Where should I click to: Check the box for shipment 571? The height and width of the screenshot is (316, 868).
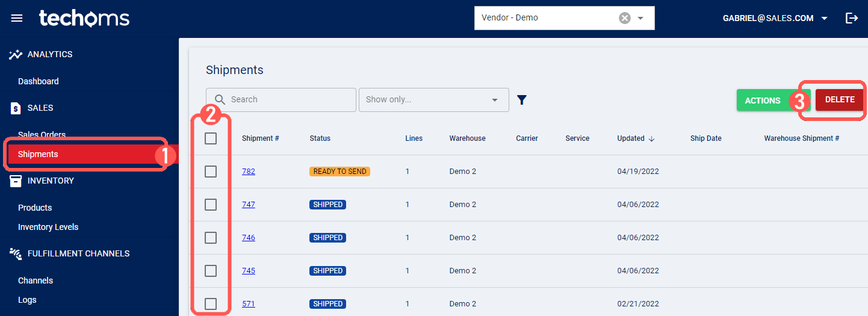point(211,304)
